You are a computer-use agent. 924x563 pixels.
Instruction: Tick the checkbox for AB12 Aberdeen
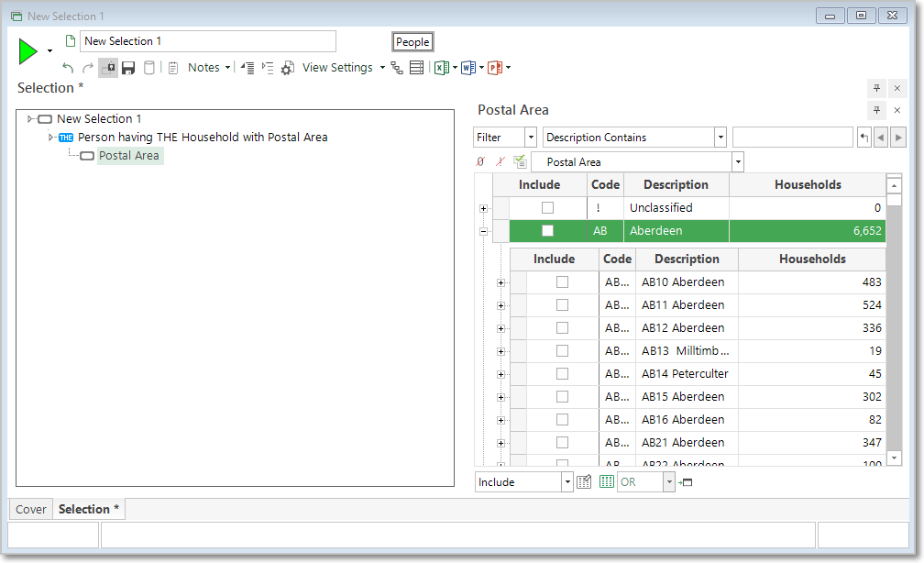coord(562,327)
